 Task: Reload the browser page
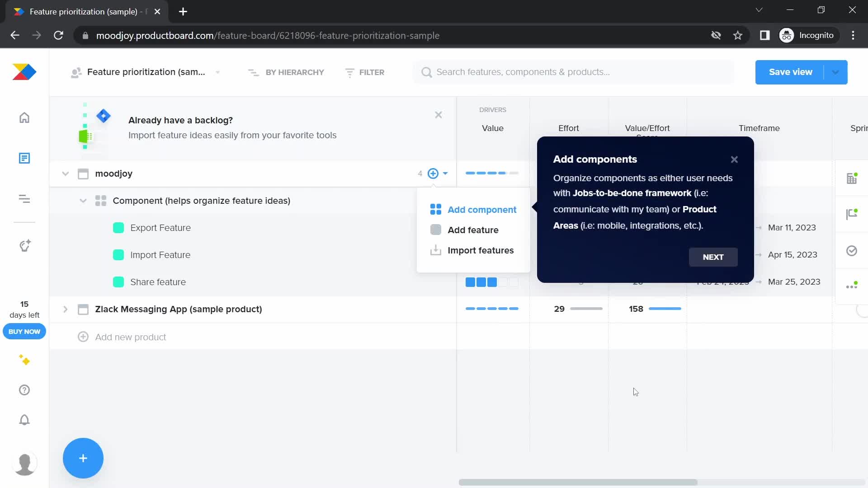click(x=58, y=35)
